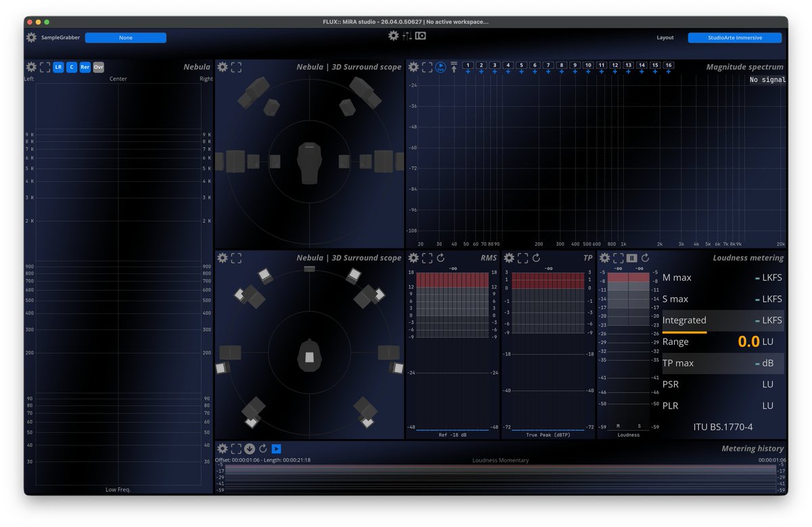This screenshot has width=812, height=527.
Task: Open SampleGrabber settings gear
Action: tap(31, 38)
